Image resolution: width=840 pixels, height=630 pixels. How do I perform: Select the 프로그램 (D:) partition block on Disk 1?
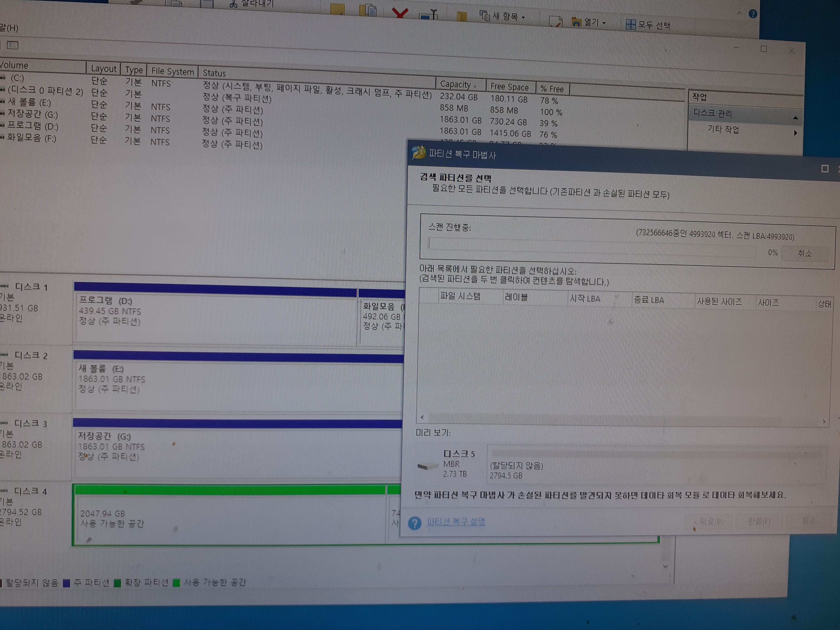coord(215,317)
